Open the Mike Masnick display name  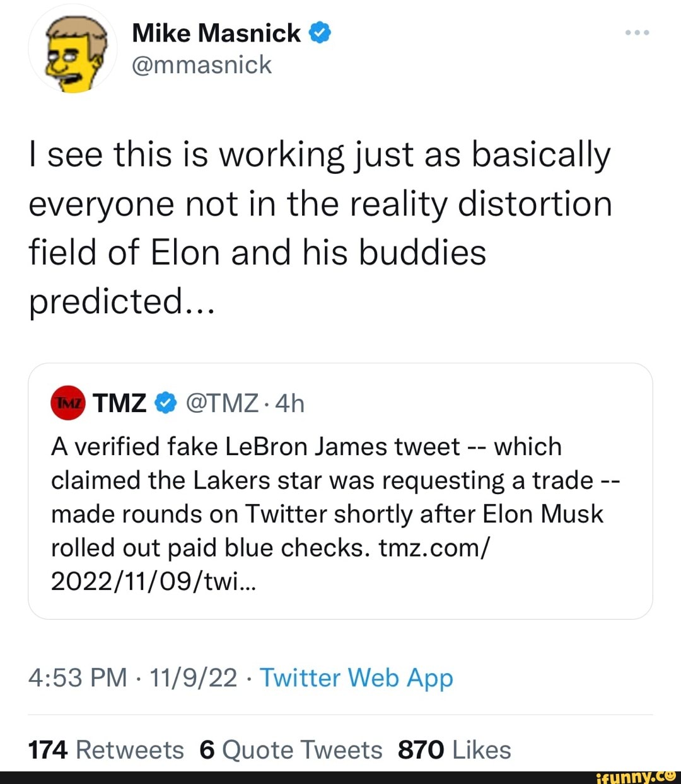pos(216,33)
